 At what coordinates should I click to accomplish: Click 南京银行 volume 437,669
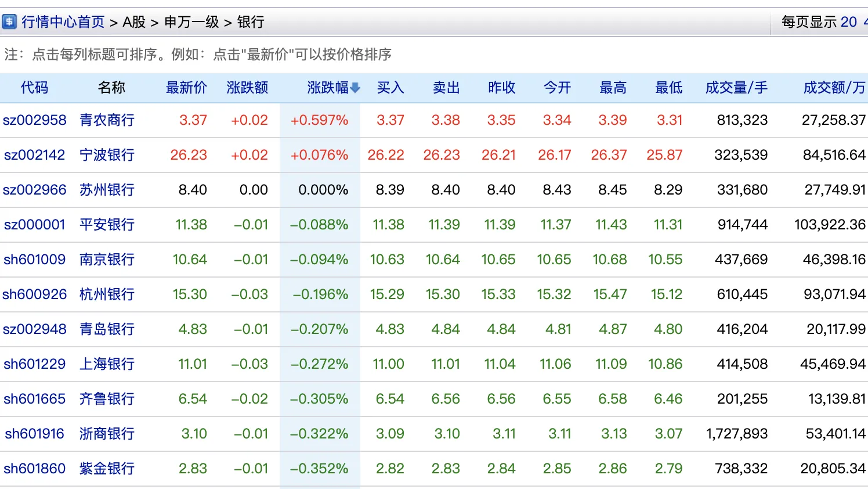[x=742, y=260]
